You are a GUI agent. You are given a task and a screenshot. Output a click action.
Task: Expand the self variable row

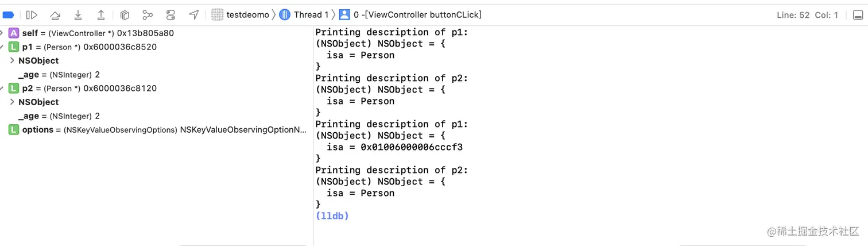[2, 33]
